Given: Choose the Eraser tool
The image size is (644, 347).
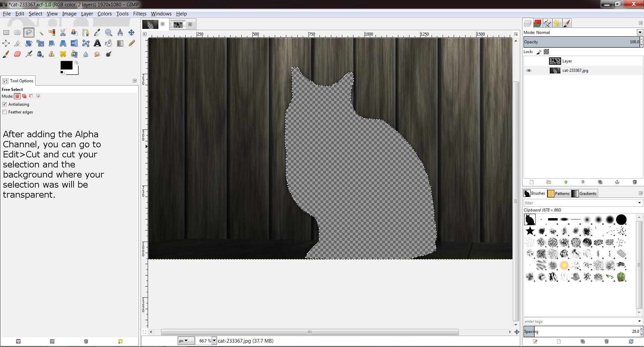Looking at the screenshot, I should [x=17, y=54].
